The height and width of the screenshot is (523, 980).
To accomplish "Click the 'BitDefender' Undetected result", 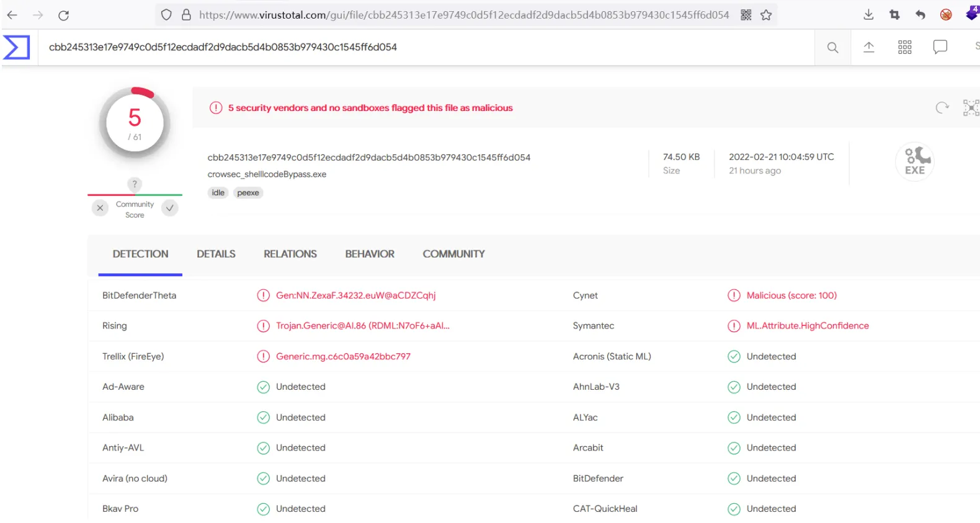I will [x=772, y=478].
